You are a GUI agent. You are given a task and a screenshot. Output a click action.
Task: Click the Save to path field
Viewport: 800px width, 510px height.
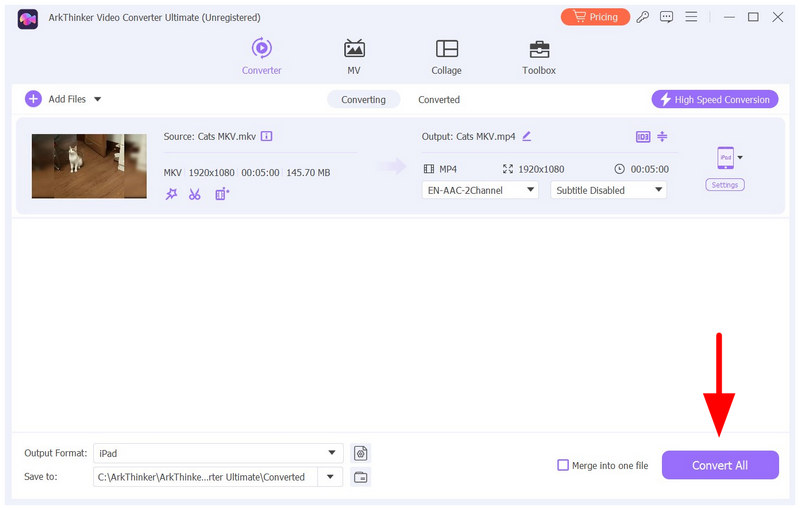205,477
